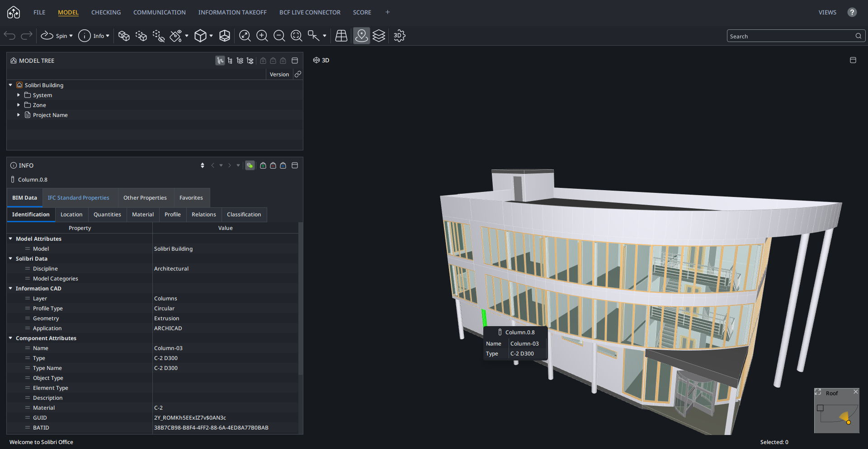Open the INFORMATION TAKEOFF tab
The width and height of the screenshot is (868, 449).
pyautogui.click(x=232, y=12)
